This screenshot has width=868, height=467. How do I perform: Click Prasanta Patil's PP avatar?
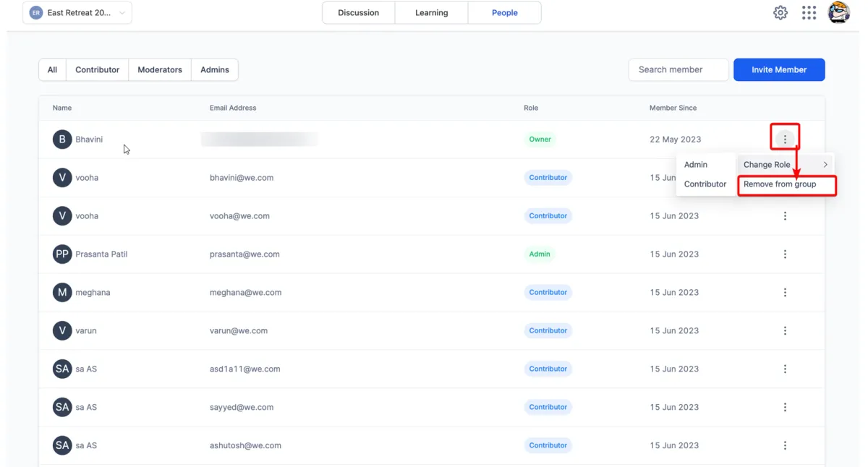pyautogui.click(x=62, y=254)
